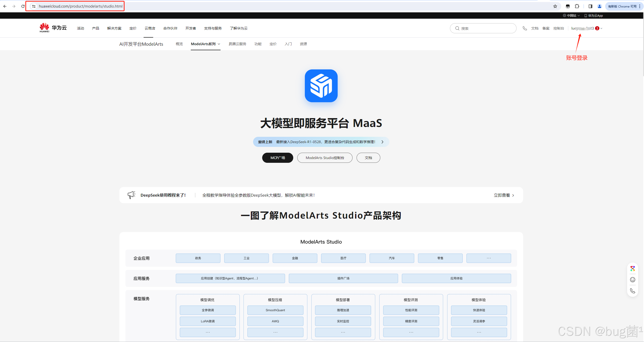
Task: Click the SmoothQuant box
Action: tap(275, 310)
